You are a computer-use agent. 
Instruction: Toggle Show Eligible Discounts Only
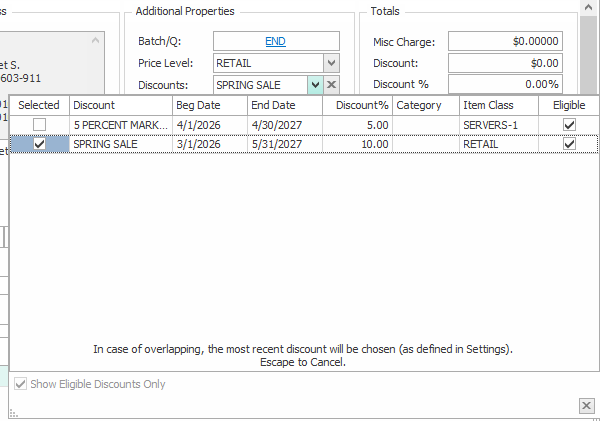pyautogui.click(x=21, y=384)
